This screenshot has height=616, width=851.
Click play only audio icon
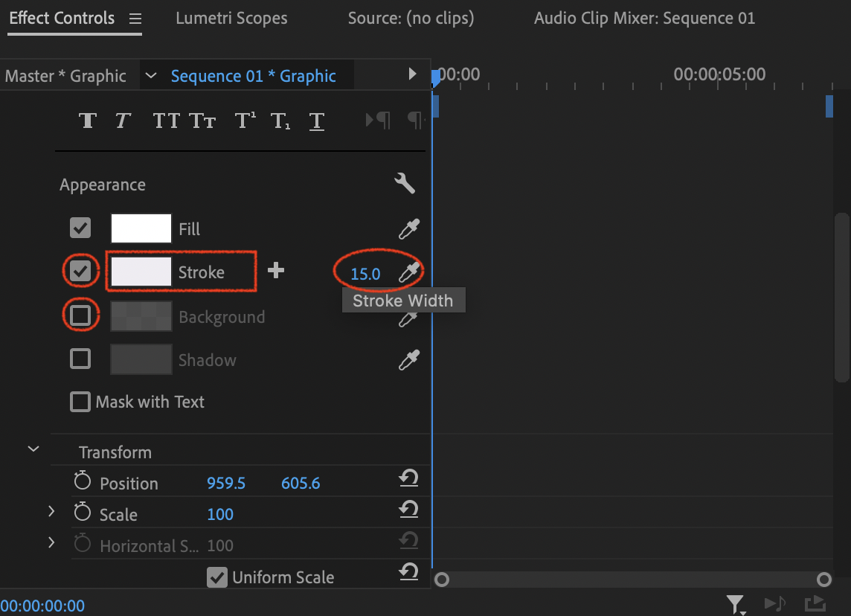(775, 603)
